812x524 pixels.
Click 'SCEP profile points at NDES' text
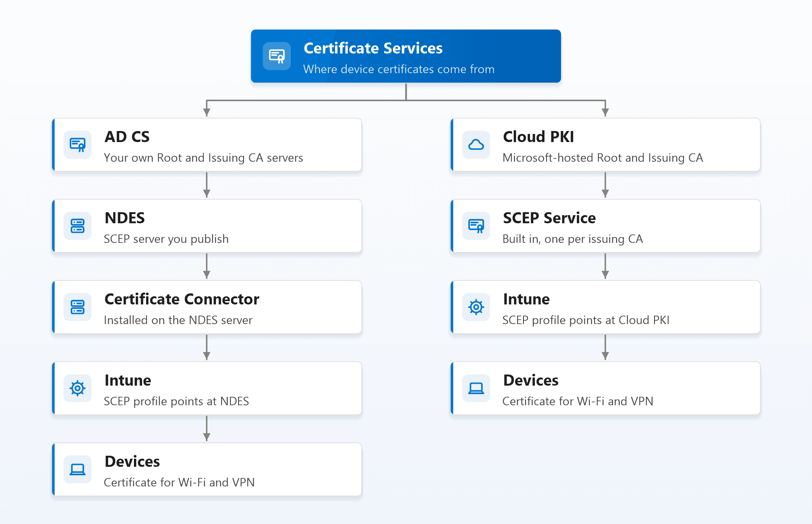[x=176, y=401]
